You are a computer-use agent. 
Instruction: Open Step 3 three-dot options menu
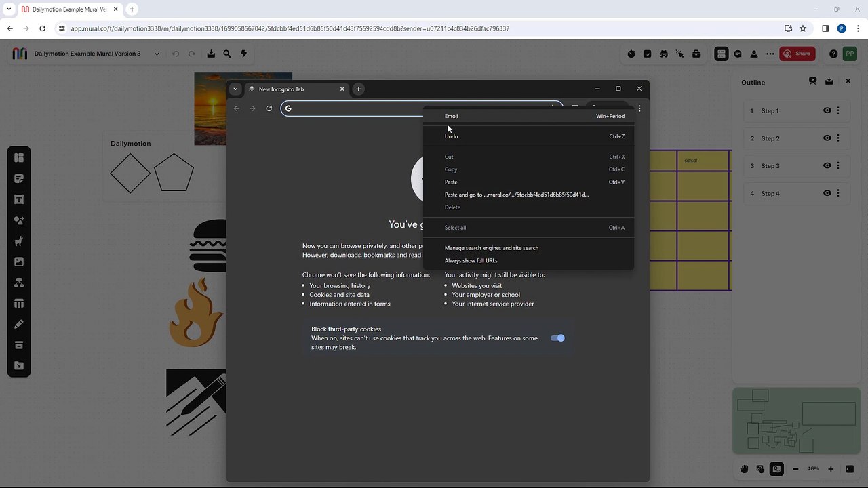pos(838,165)
